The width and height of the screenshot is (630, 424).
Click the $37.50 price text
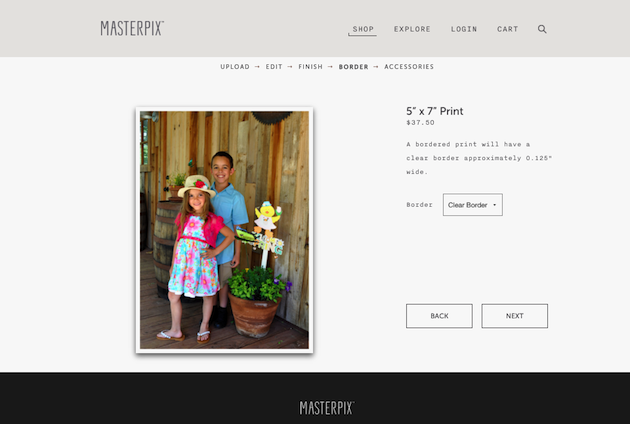420,123
